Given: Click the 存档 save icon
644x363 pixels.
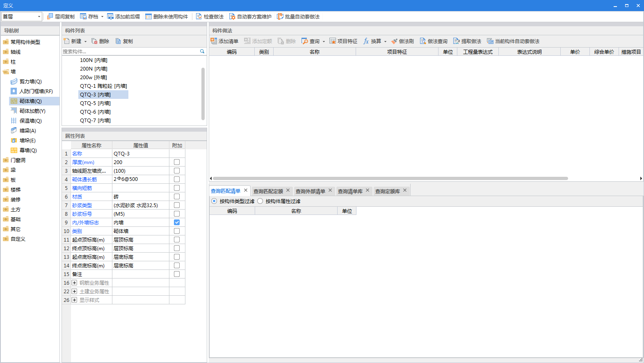Looking at the screenshot, I should [x=83, y=16].
